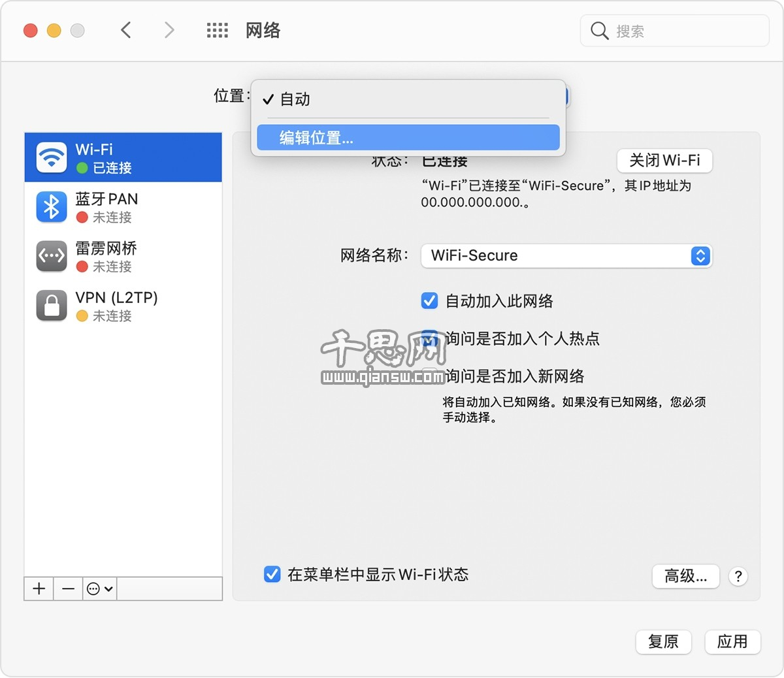Image resolution: width=784 pixels, height=678 pixels.
Task: Select the Bluetooth PAN service icon
Action: point(52,207)
